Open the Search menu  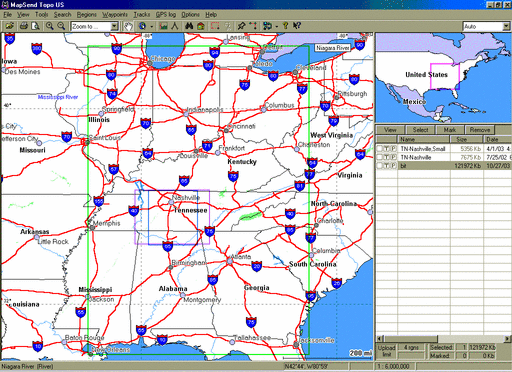click(x=62, y=15)
